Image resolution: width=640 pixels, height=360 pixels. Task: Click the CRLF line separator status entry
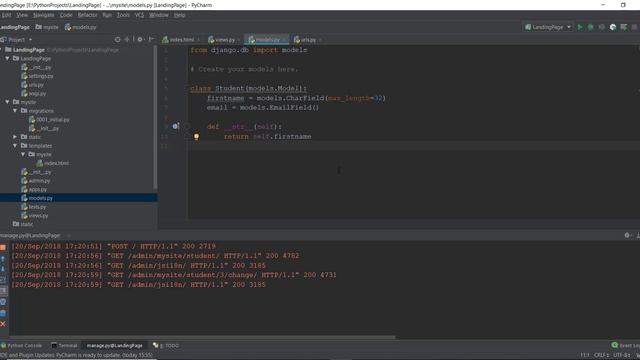point(601,356)
